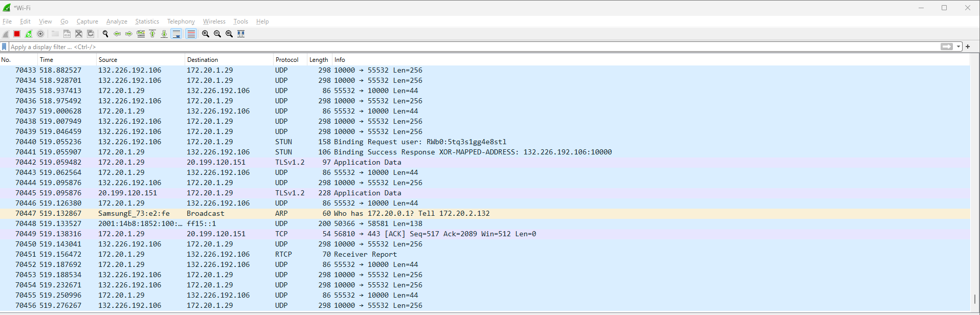
Task: Open the Statistics menu
Action: (x=147, y=21)
